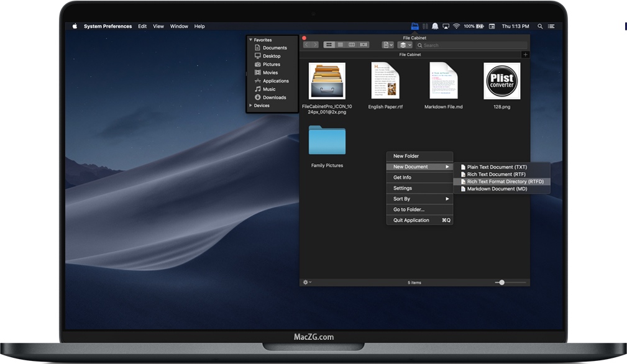Collapse the Favorites section
Image resolution: width=627 pixels, height=364 pixels.
(252, 39)
